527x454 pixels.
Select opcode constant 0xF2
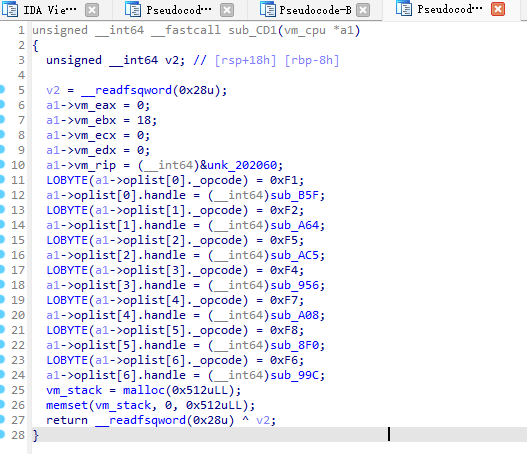pyautogui.click(x=284, y=210)
